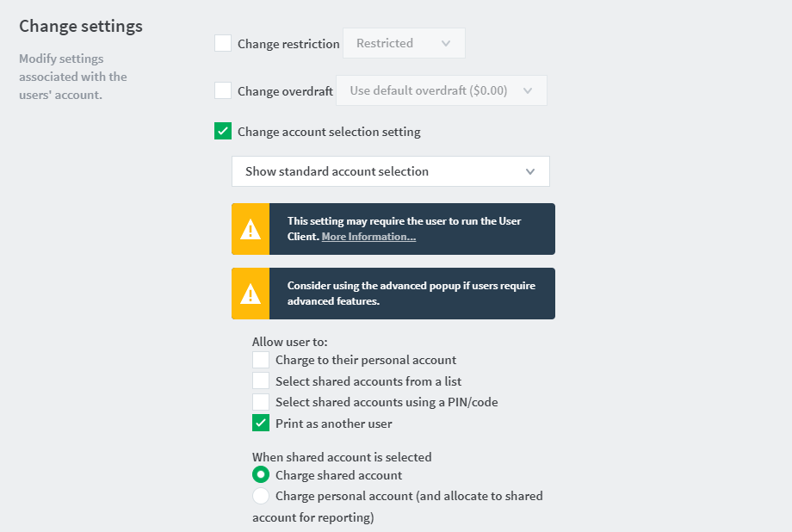Open the Use default overdraft dropdown

[x=442, y=91]
